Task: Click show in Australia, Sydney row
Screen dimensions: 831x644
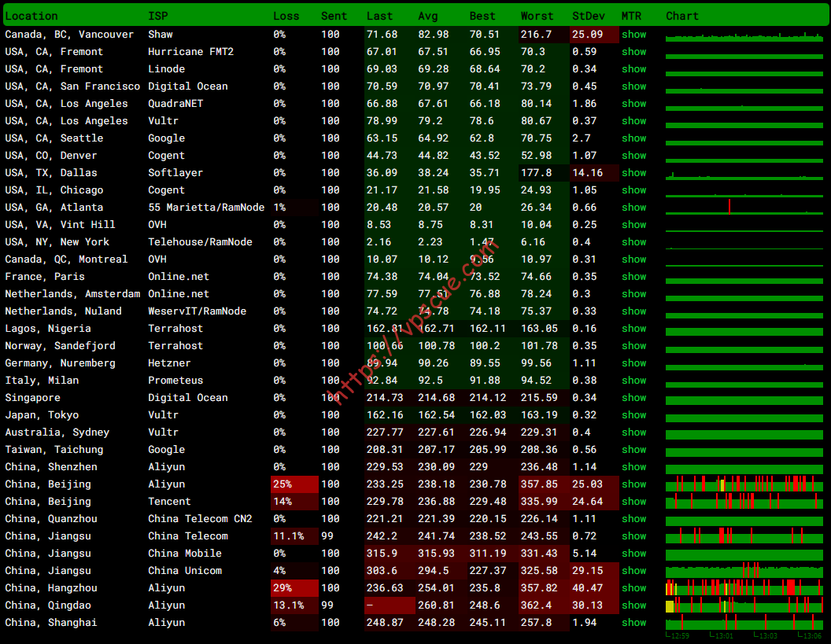Action: click(x=633, y=432)
